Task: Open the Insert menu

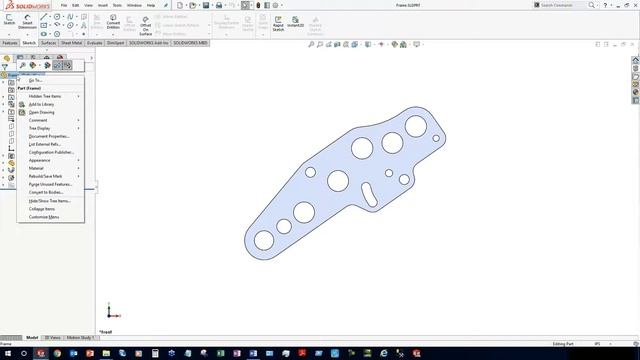Action: click(x=103, y=6)
